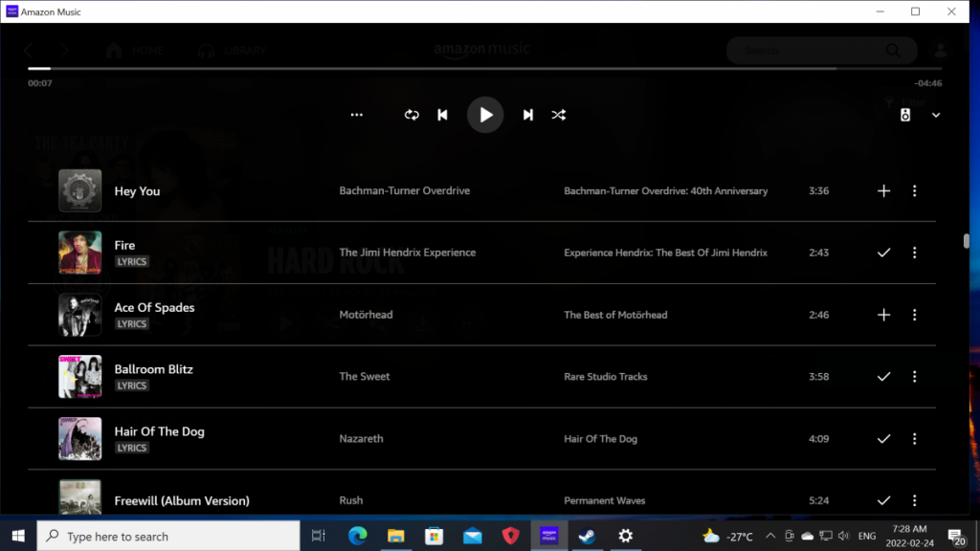Open the audio output device icon
The height and width of the screenshot is (551, 980).
[905, 115]
